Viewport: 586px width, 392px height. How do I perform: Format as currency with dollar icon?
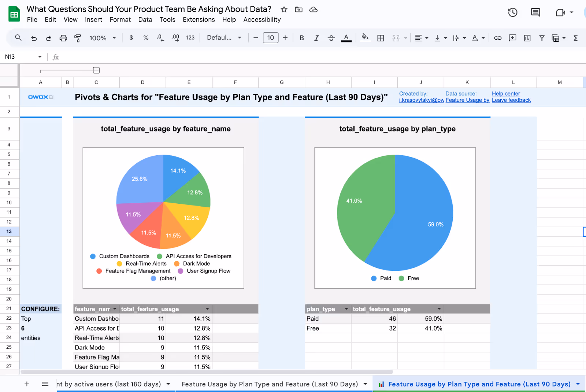(131, 38)
